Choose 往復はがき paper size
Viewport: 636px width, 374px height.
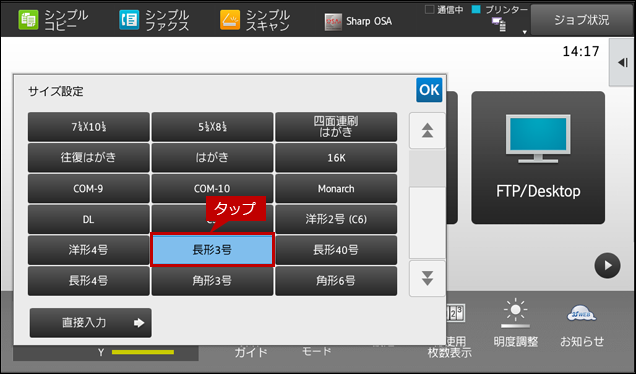point(88,157)
